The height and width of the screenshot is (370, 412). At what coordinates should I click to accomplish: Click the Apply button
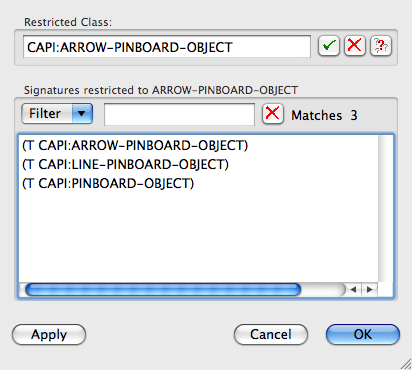49,334
